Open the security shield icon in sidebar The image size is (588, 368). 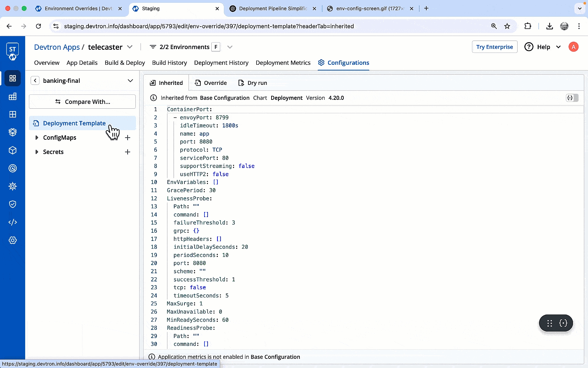pyautogui.click(x=13, y=204)
